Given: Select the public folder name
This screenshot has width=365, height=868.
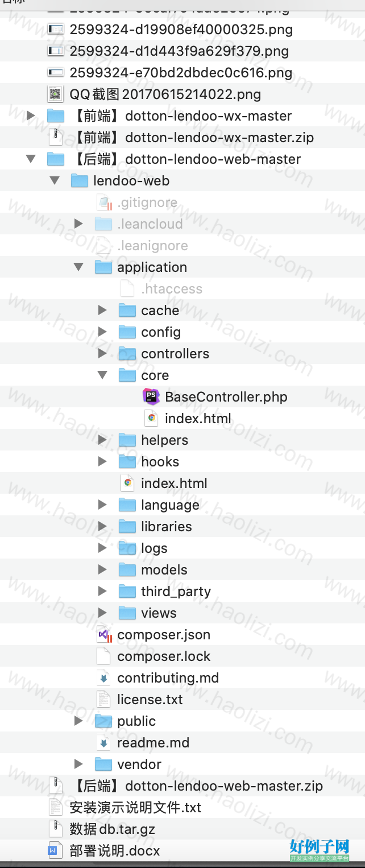Looking at the screenshot, I should (136, 721).
